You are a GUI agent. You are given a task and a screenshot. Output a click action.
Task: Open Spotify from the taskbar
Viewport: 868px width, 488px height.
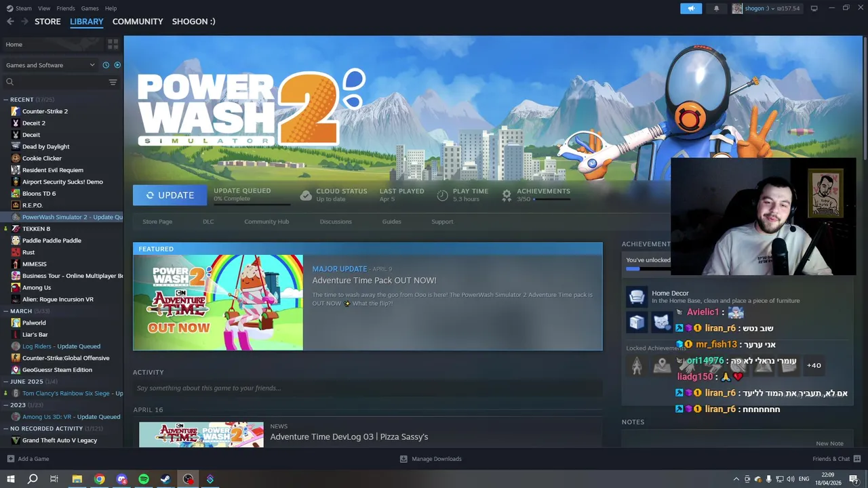(x=144, y=479)
